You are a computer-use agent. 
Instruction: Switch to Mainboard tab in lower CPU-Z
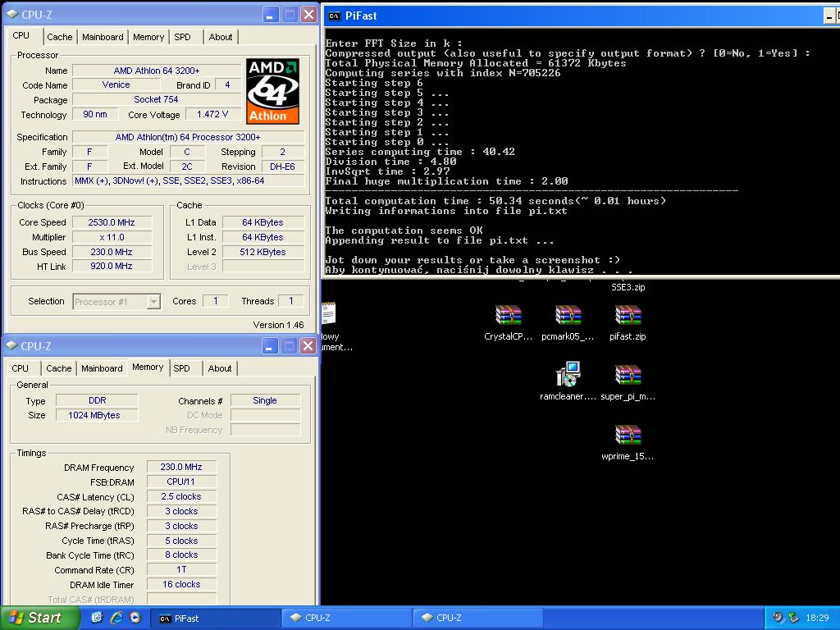[102, 368]
